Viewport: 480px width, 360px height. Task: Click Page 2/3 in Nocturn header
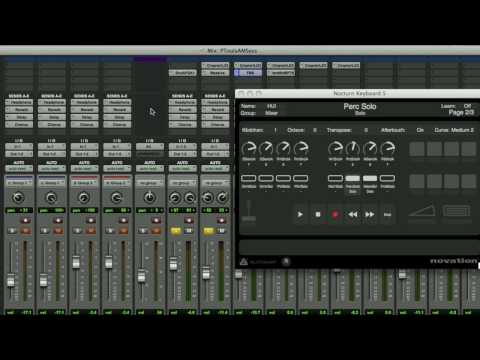point(461,113)
